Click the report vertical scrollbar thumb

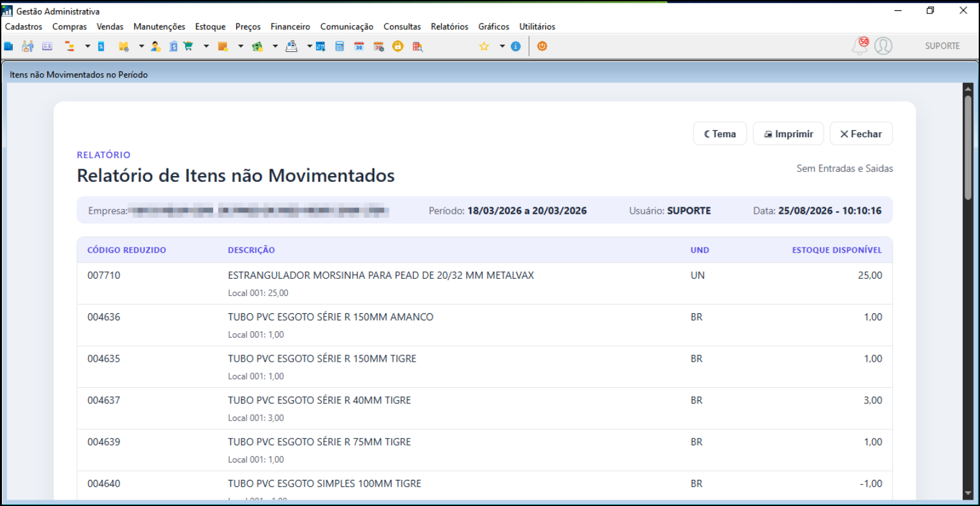[x=968, y=148]
